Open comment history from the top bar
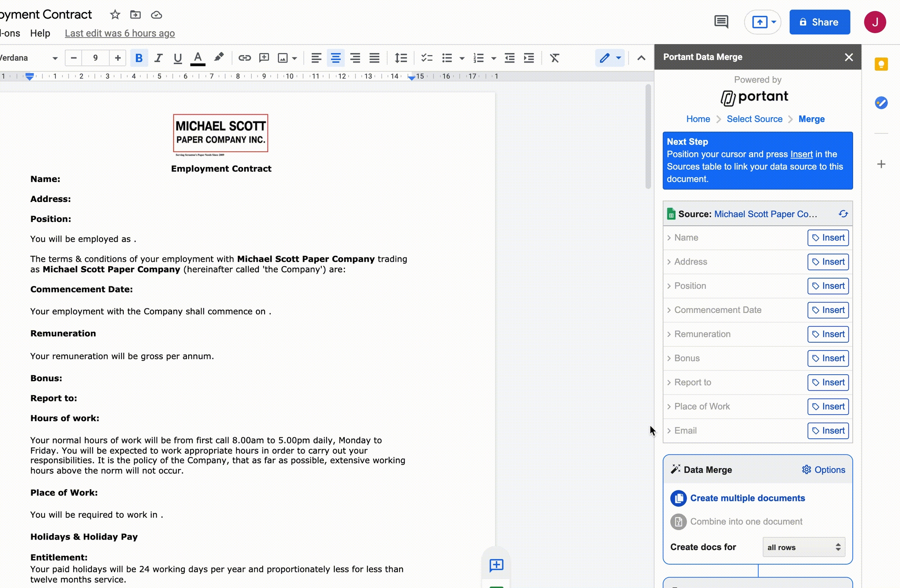This screenshot has height=588, width=900. click(x=721, y=21)
